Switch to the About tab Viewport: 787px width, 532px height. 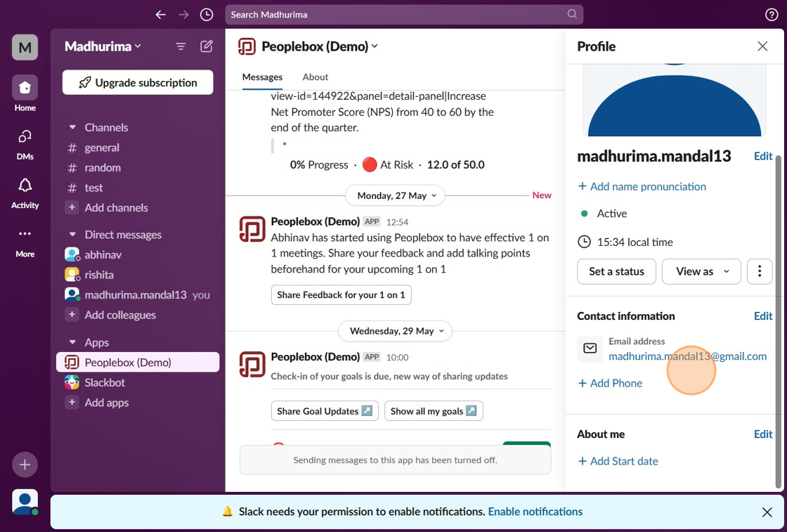[316, 77]
